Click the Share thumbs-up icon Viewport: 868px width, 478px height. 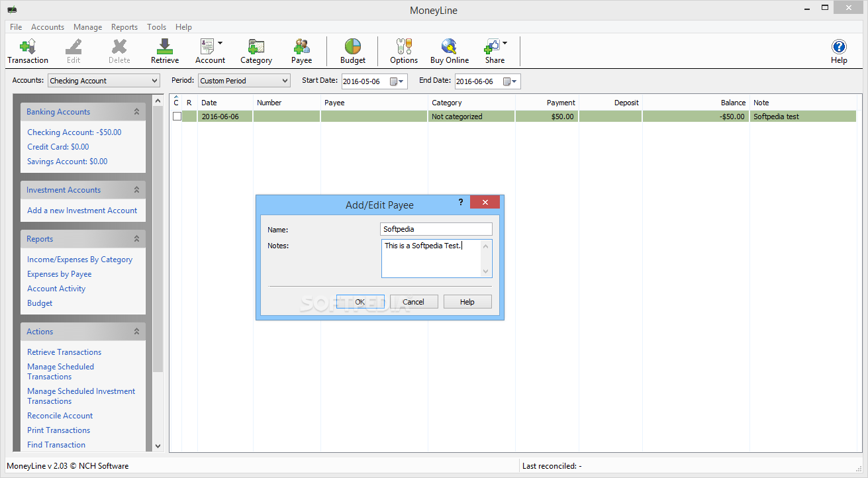click(x=492, y=46)
